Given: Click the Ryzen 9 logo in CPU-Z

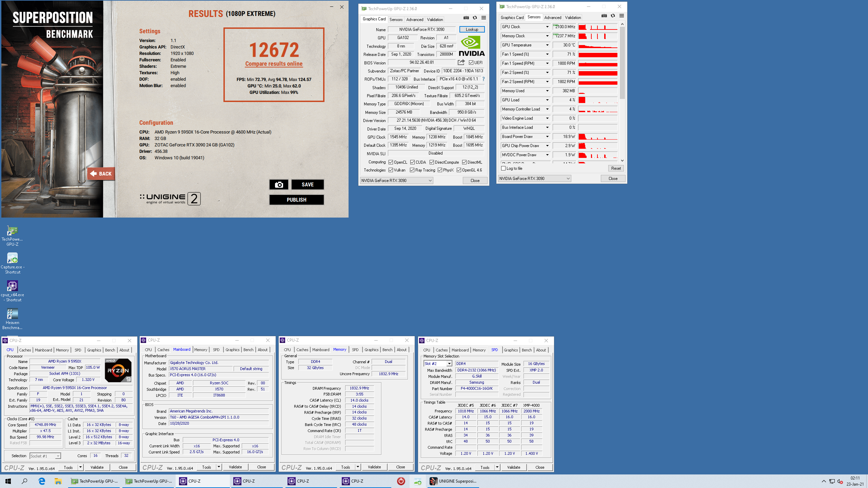Looking at the screenshot, I should pos(118,370).
